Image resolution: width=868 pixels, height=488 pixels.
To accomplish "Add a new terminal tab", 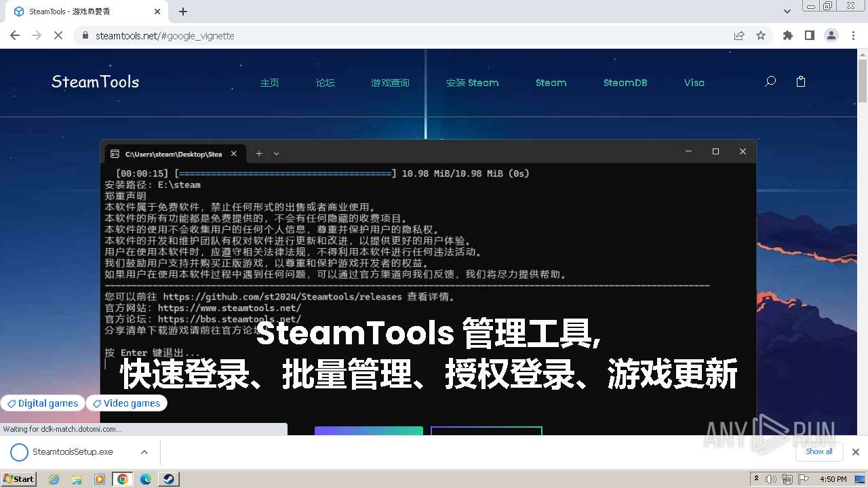I will [258, 154].
